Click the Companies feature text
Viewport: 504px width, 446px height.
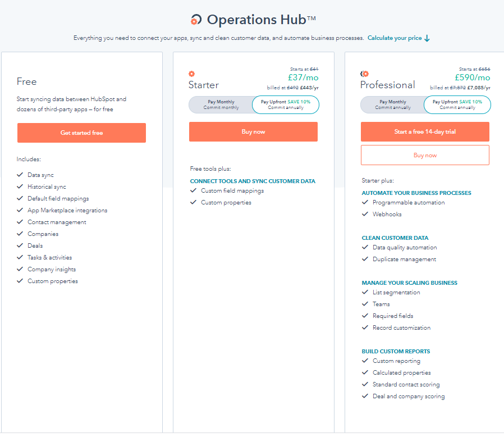coord(43,234)
